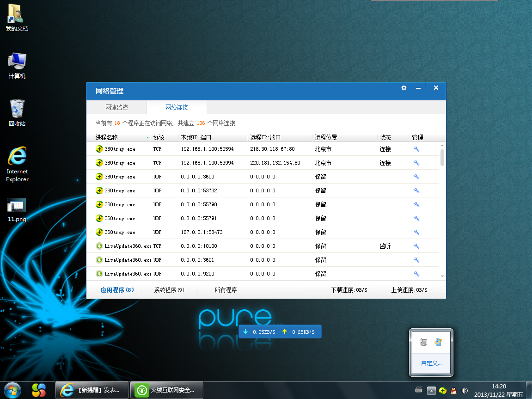Image resolution: width=532 pixels, height=399 pixels.
Task: Click wrench icon for 127.0.0.1:58473 row
Action: click(416, 232)
